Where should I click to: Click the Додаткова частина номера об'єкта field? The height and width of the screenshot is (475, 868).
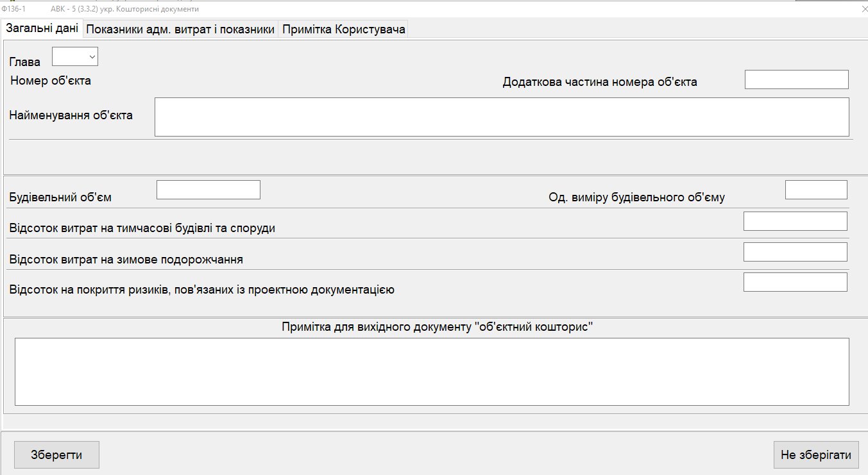tap(796, 80)
